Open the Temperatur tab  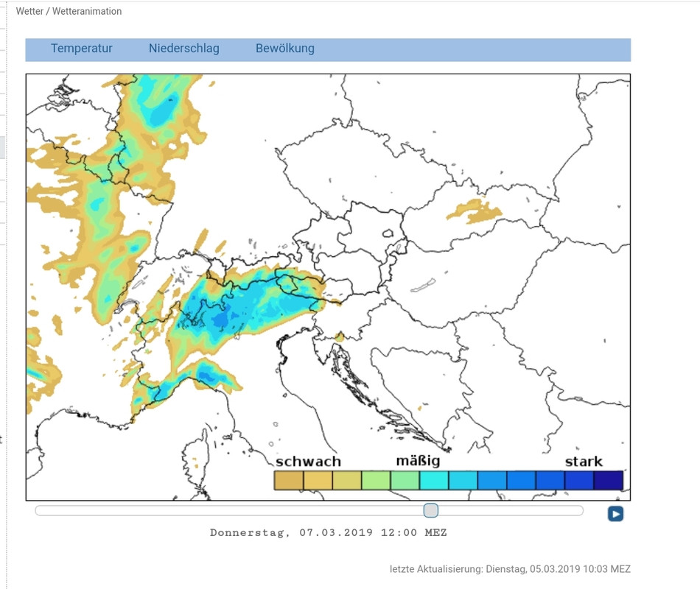(x=81, y=48)
